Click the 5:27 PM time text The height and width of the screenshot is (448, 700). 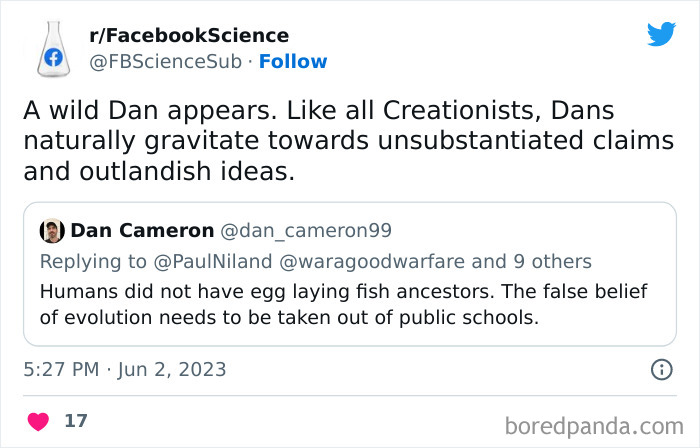click(x=61, y=370)
